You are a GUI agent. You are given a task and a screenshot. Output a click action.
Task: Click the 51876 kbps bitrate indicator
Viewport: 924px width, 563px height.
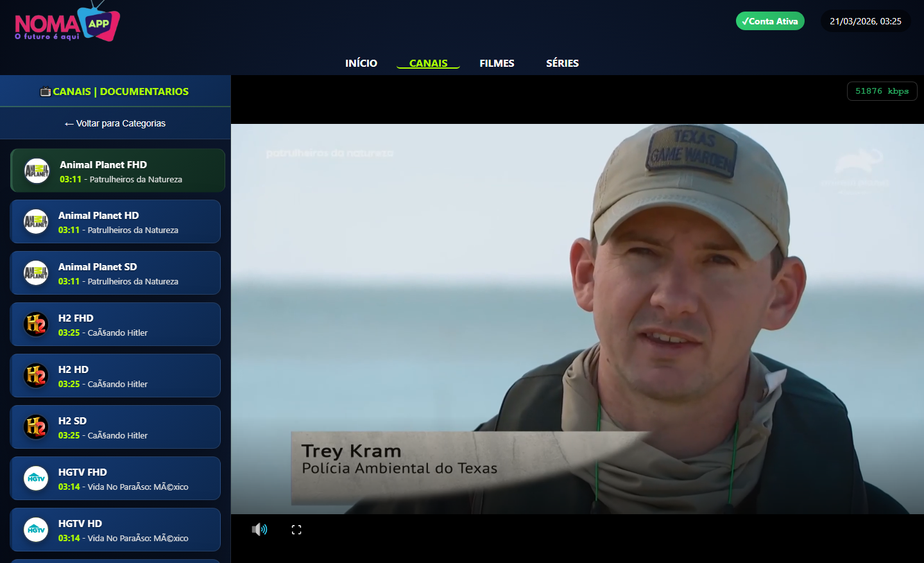pos(882,91)
